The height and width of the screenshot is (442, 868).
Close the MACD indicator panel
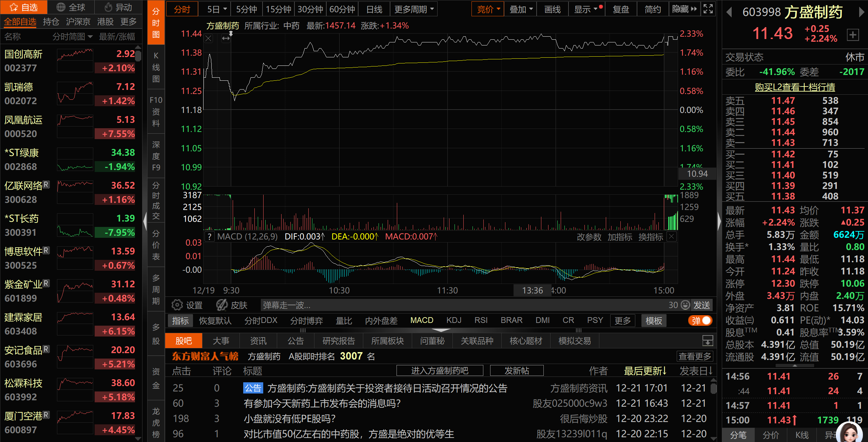point(671,236)
